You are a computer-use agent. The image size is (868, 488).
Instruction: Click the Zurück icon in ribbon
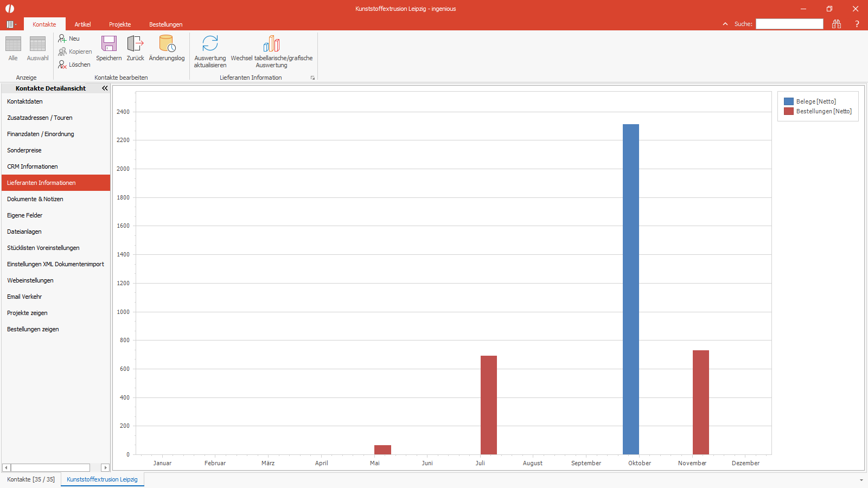[x=135, y=44]
